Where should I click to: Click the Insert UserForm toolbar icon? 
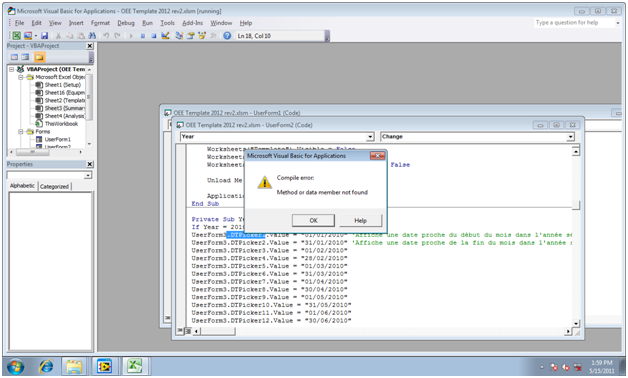[28, 36]
